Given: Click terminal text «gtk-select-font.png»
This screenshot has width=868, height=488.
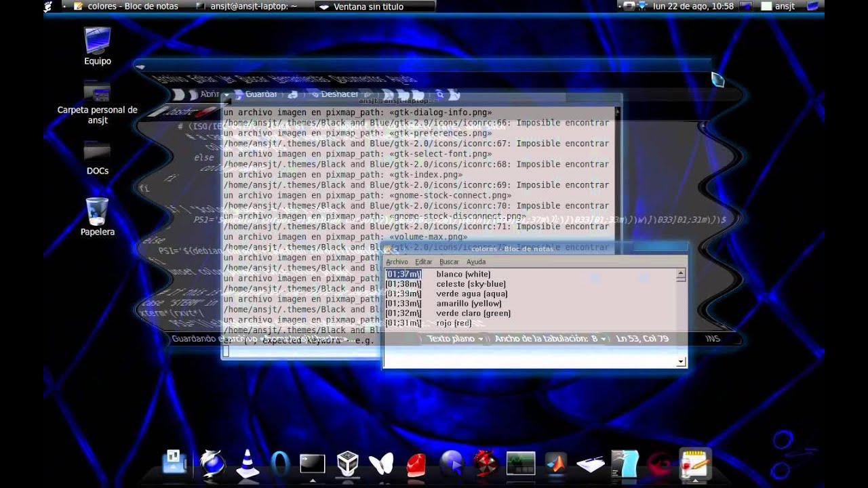Looking at the screenshot, I should [x=441, y=154].
